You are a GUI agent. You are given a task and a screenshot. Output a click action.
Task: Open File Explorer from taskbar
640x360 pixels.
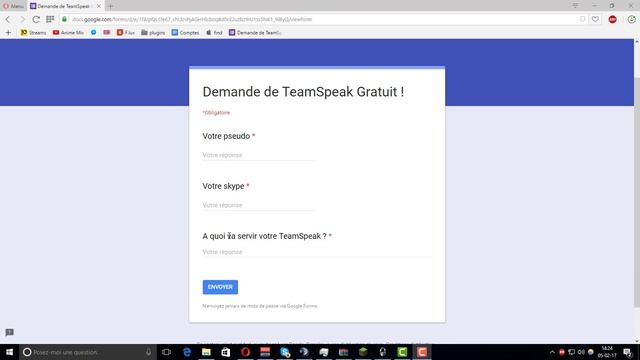[206, 352]
